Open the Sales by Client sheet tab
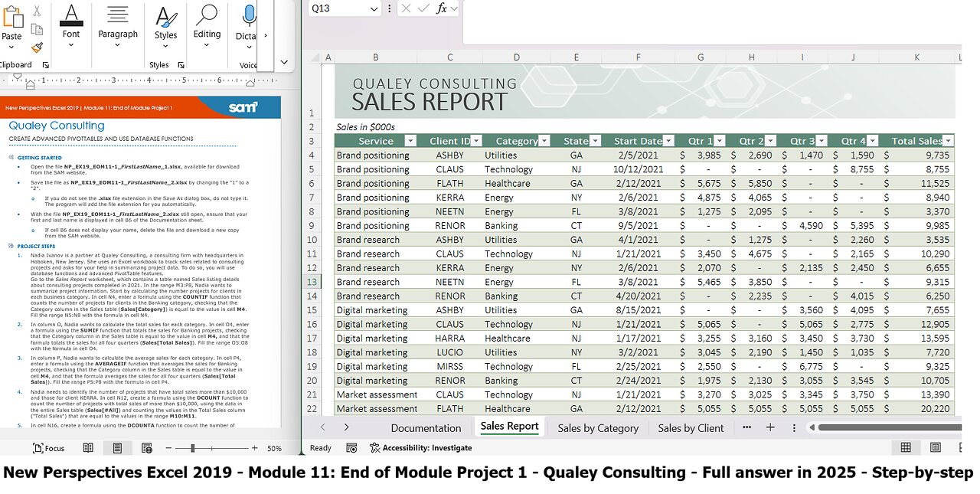Image resolution: width=980 pixels, height=494 pixels. coord(691,428)
